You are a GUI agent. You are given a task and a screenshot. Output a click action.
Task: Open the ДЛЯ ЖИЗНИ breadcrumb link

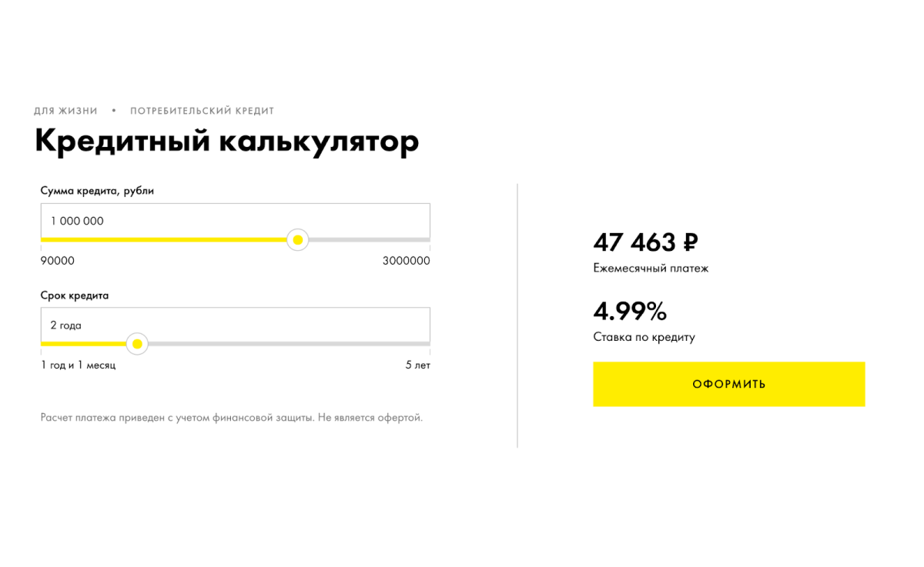tap(65, 110)
